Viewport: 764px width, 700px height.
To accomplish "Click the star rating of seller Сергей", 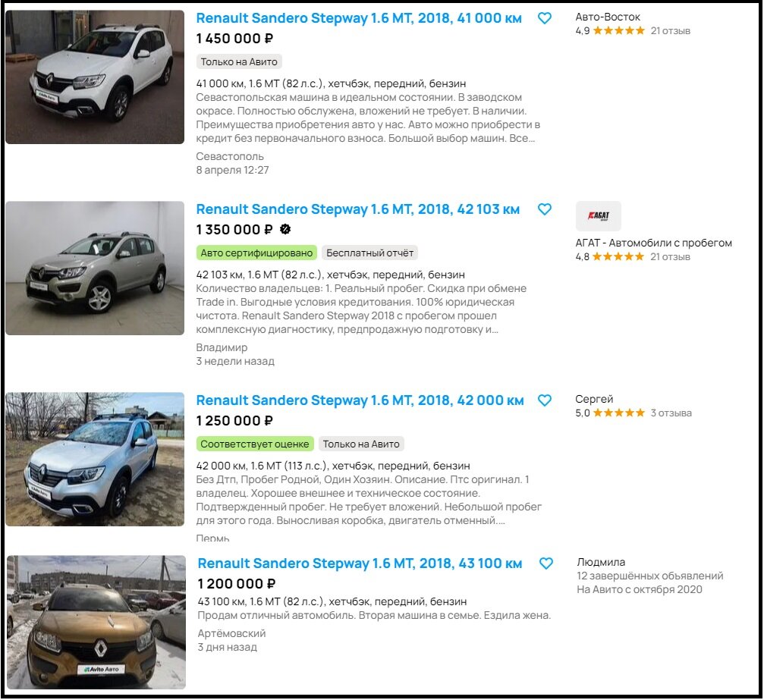I will click(x=618, y=413).
